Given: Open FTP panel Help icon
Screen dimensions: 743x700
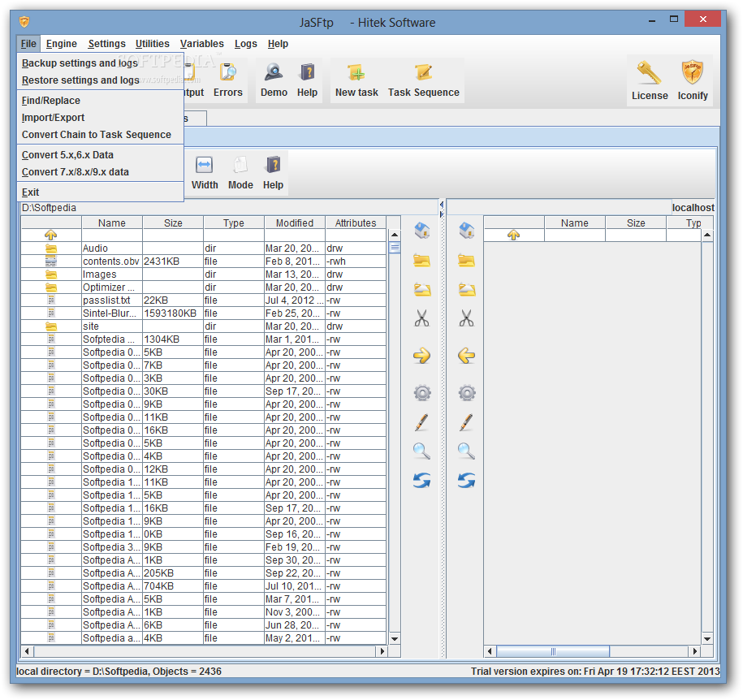Looking at the screenshot, I should click(x=273, y=174).
